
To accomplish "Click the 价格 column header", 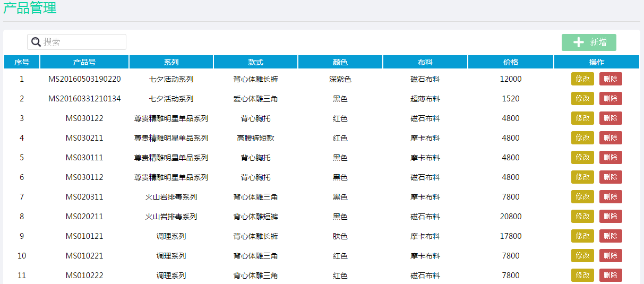I will [511, 62].
